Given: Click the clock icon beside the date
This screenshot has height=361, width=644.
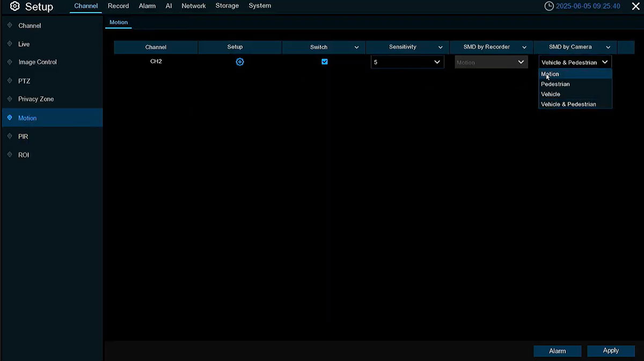Looking at the screenshot, I should tap(548, 6).
